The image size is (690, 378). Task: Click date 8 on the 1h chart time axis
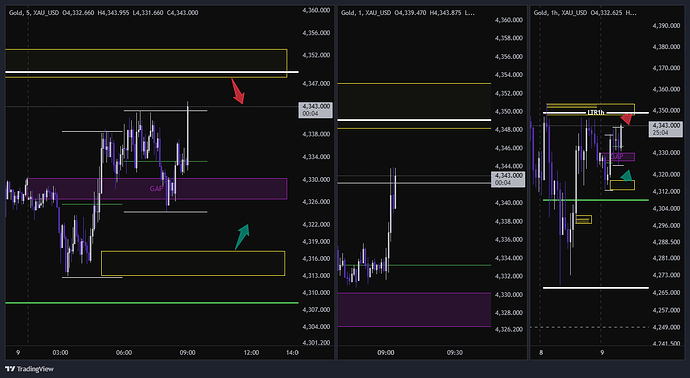pyautogui.click(x=541, y=352)
